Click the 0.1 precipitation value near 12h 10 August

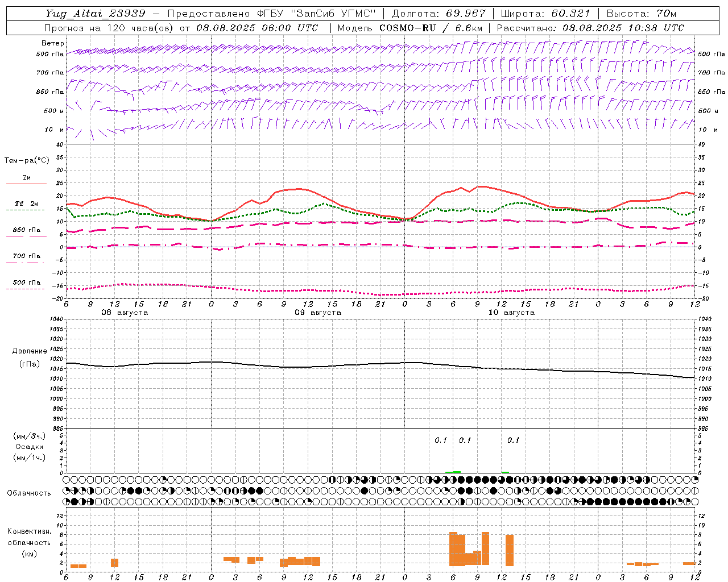tap(513, 440)
